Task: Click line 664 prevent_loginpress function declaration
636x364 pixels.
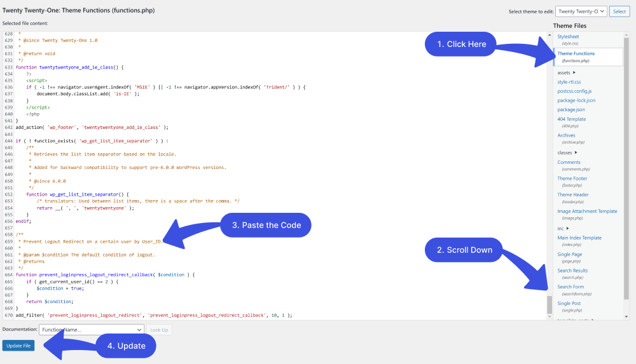Action: [105, 274]
